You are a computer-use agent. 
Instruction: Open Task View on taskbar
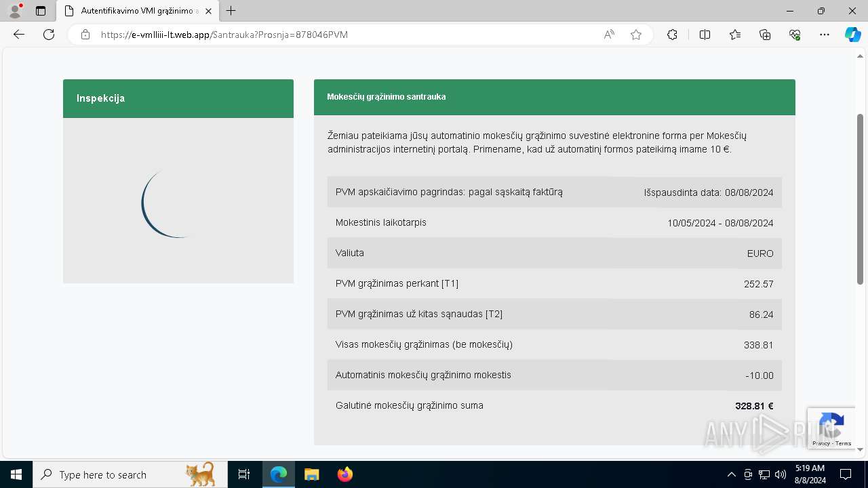pos(245,474)
